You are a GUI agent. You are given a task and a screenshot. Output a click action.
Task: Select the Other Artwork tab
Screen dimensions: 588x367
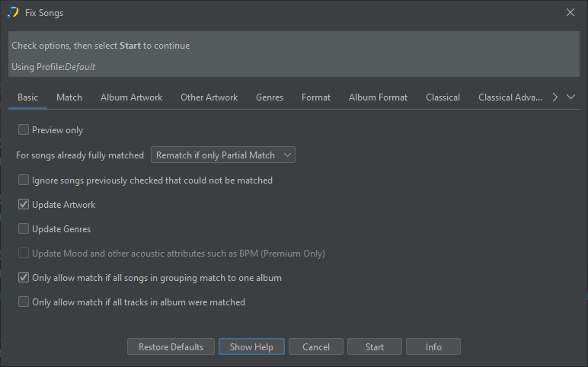coord(209,97)
